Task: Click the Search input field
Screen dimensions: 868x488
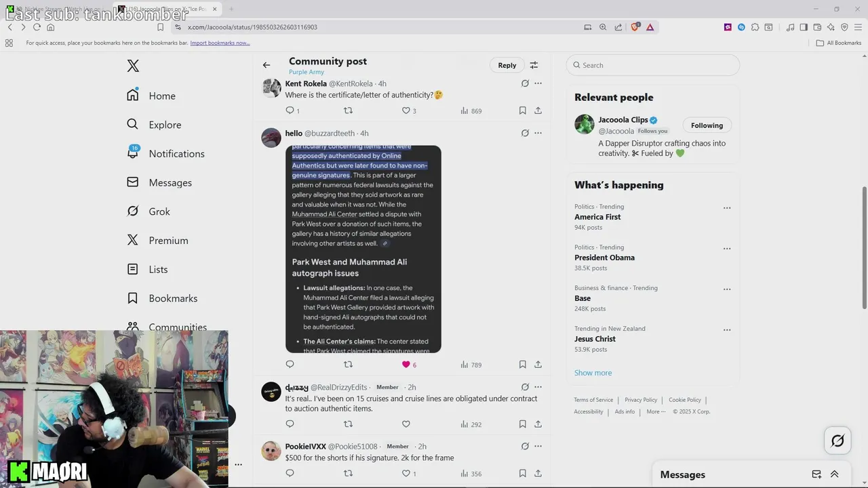Action: coord(653,65)
